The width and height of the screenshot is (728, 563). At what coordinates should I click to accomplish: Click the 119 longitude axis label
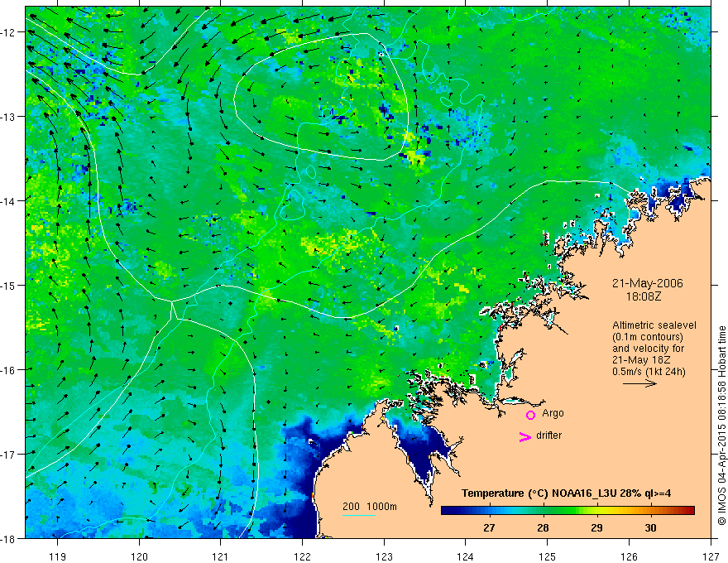pos(58,556)
